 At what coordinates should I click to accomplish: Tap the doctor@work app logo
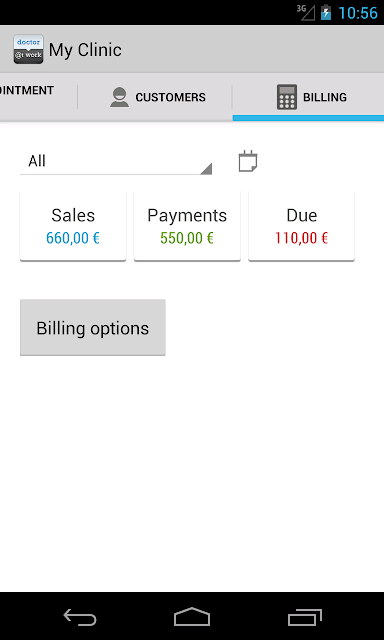coord(28,49)
